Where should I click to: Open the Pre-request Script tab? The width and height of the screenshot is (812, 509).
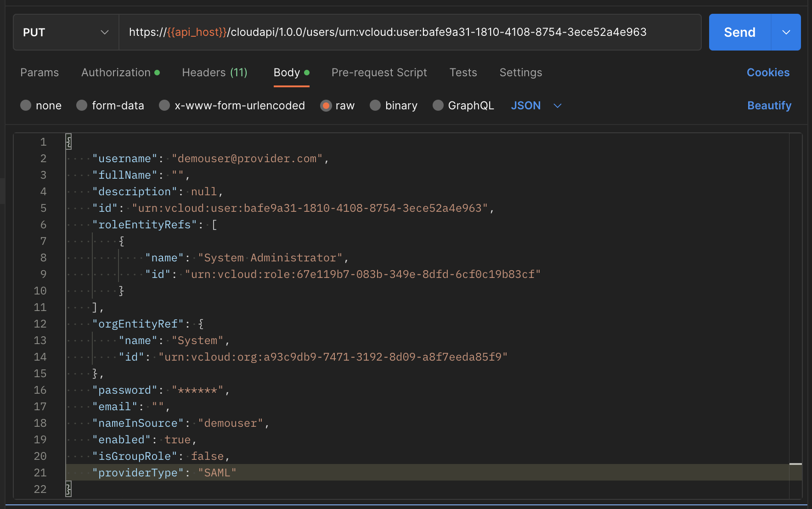coord(379,73)
